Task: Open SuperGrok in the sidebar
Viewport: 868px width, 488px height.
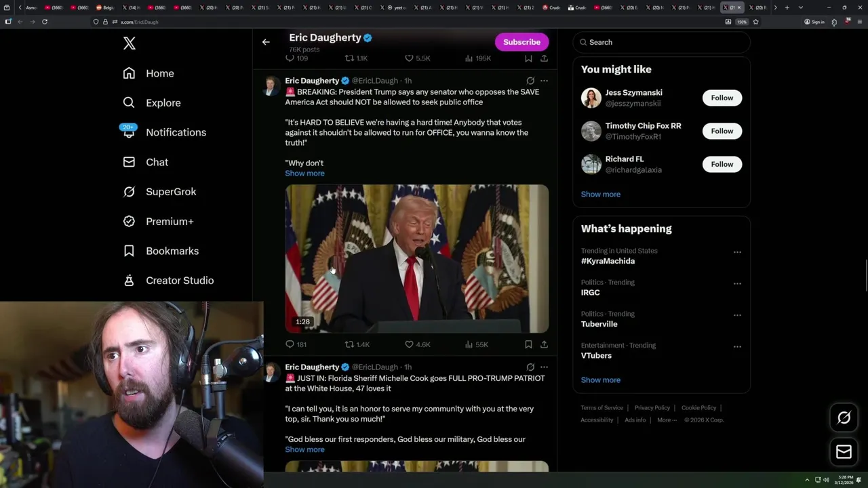Action: tap(159, 192)
